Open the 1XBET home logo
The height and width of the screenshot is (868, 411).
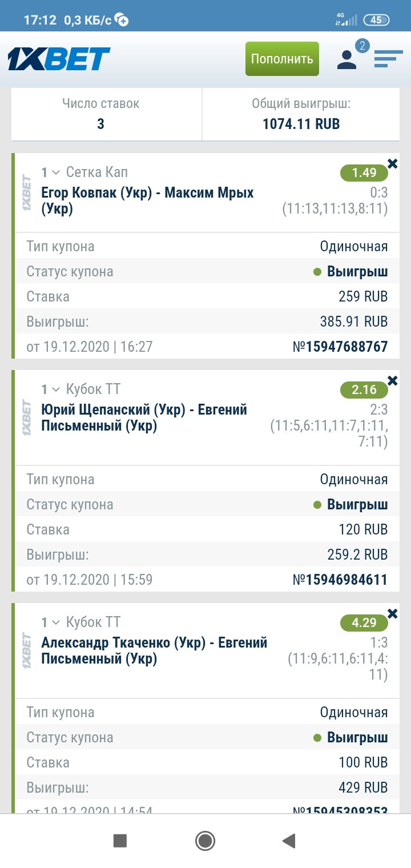[59, 59]
